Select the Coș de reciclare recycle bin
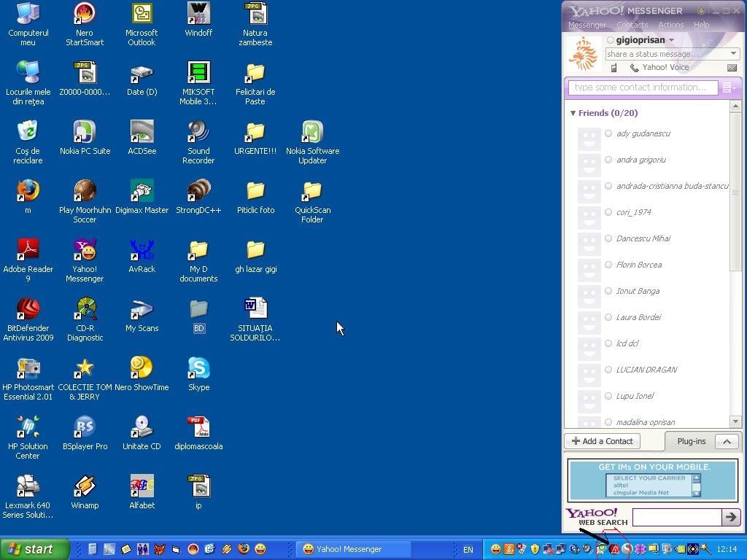The height and width of the screenshot is (560, 747). coord(28,142)
